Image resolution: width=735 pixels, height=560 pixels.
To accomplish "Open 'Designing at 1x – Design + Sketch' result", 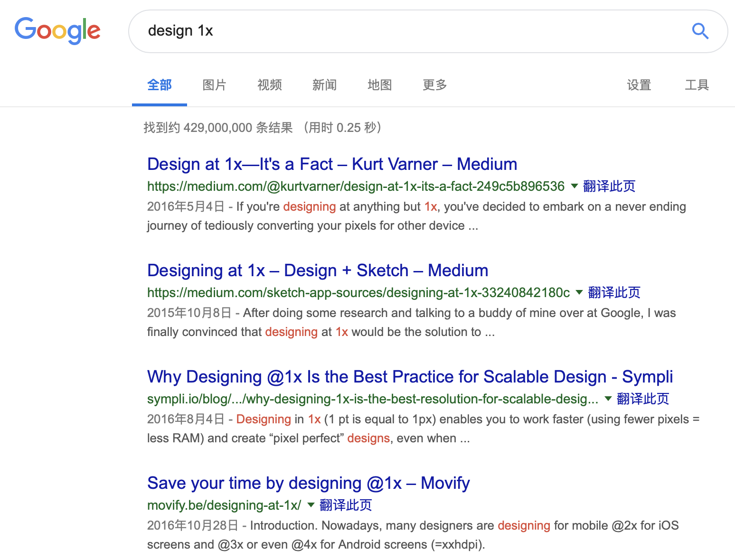I will 318,271.
